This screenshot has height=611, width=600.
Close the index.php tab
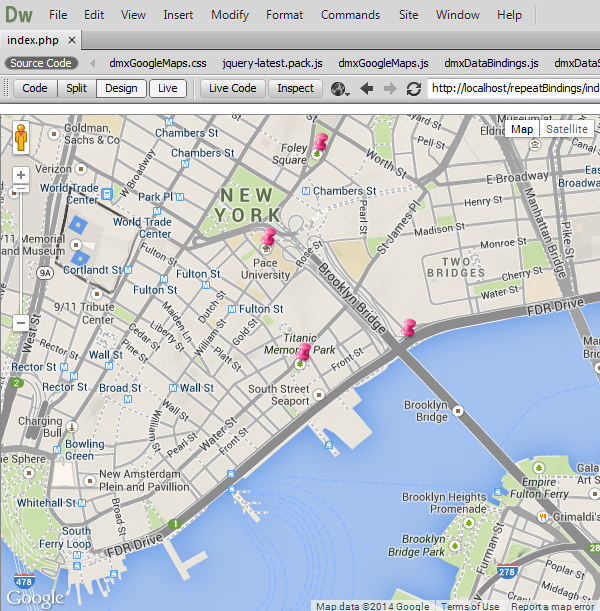click(x=72, y=40)
